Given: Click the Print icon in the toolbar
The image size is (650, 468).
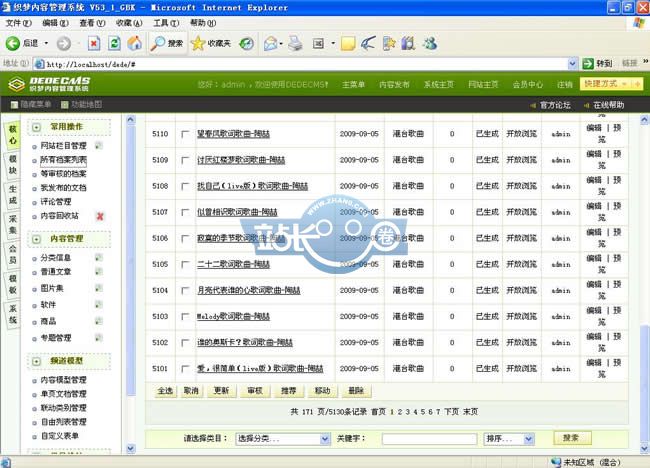Looking at the screenshot, I should [x=295, y=44].
